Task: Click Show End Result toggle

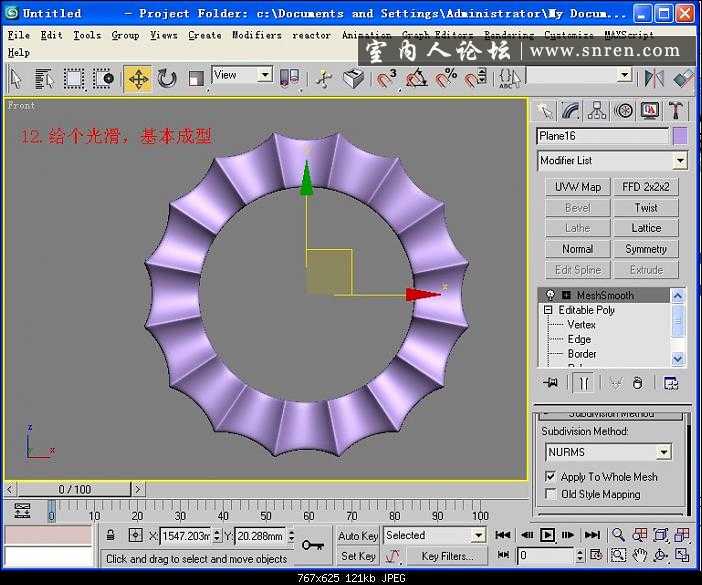Action: coord(583,382)
